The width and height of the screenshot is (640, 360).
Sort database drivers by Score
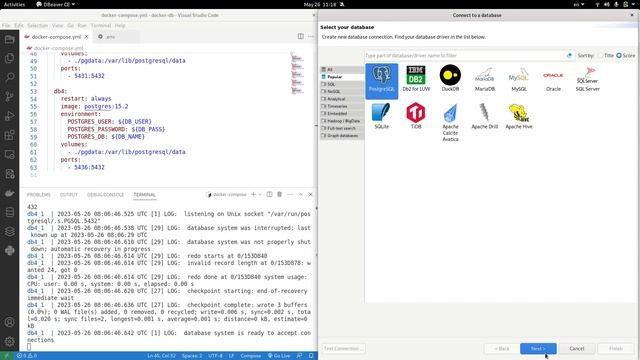click(625, 56)
